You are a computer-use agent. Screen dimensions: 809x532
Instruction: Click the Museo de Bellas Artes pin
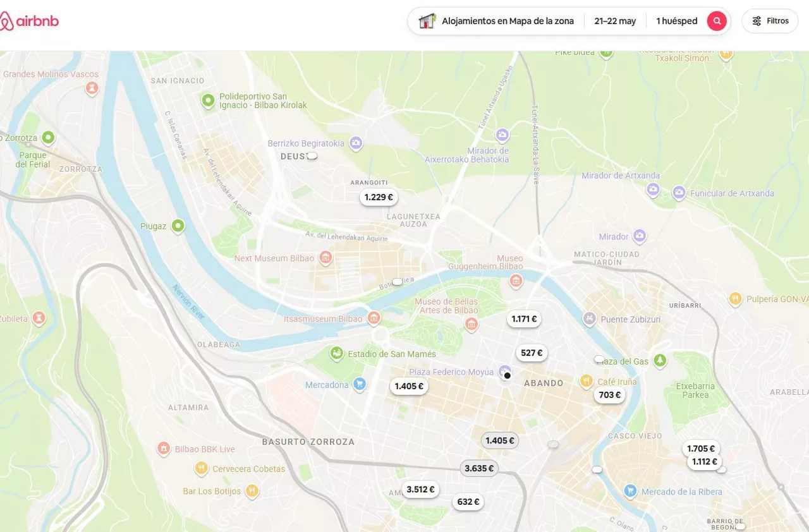pyautogui.click(x=471, y=325)
